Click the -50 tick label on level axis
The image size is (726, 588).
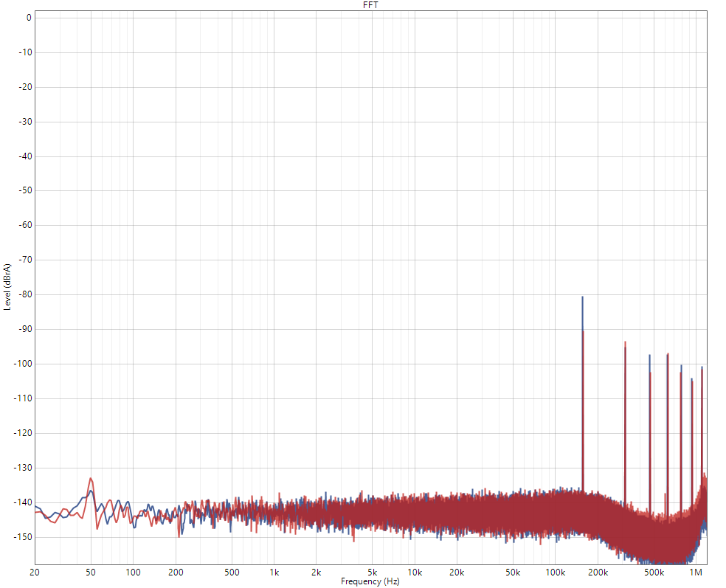point(24,190)
